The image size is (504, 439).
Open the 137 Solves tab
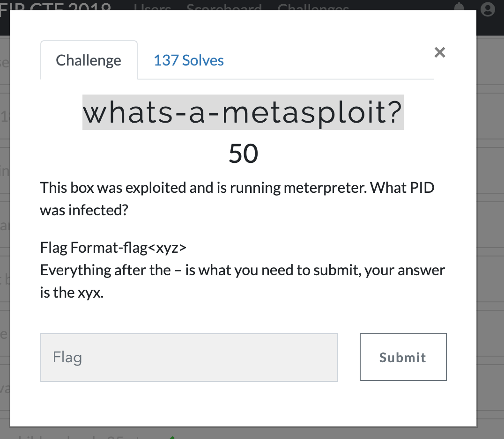click(189, 60)
